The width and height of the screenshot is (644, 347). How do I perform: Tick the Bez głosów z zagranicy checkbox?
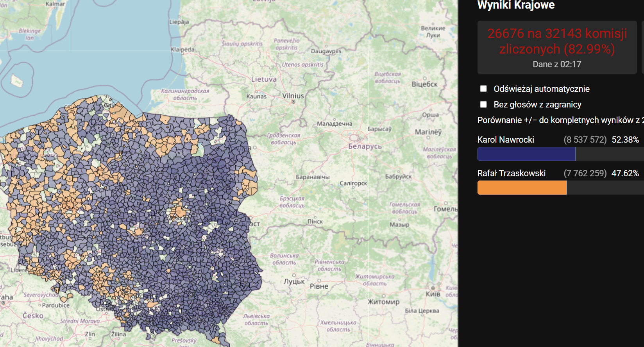pos(483,104)
